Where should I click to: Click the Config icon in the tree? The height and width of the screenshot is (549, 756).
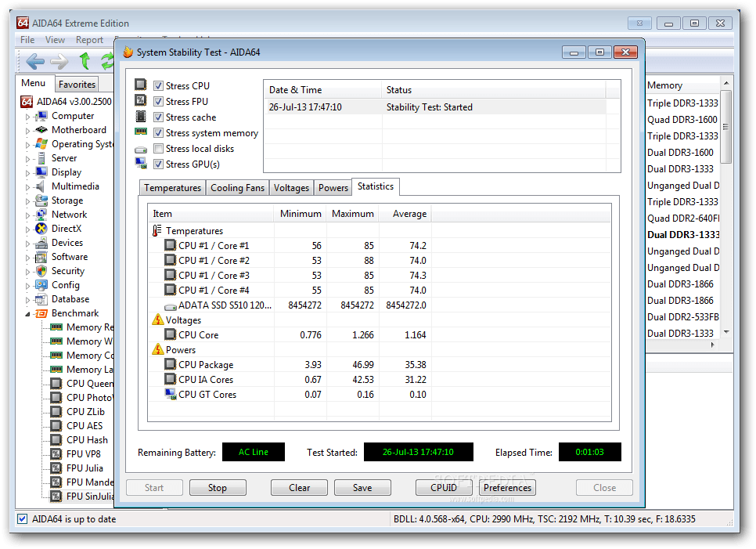click(41, 284)
